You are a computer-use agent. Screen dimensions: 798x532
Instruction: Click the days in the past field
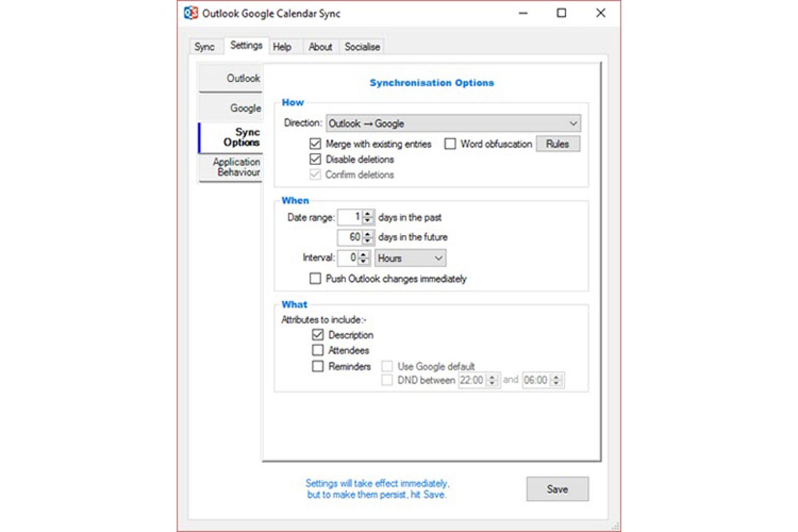tap(350, 217)
